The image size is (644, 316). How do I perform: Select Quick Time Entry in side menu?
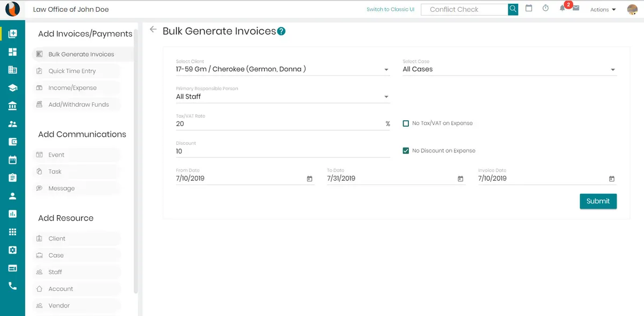(72, 71)
